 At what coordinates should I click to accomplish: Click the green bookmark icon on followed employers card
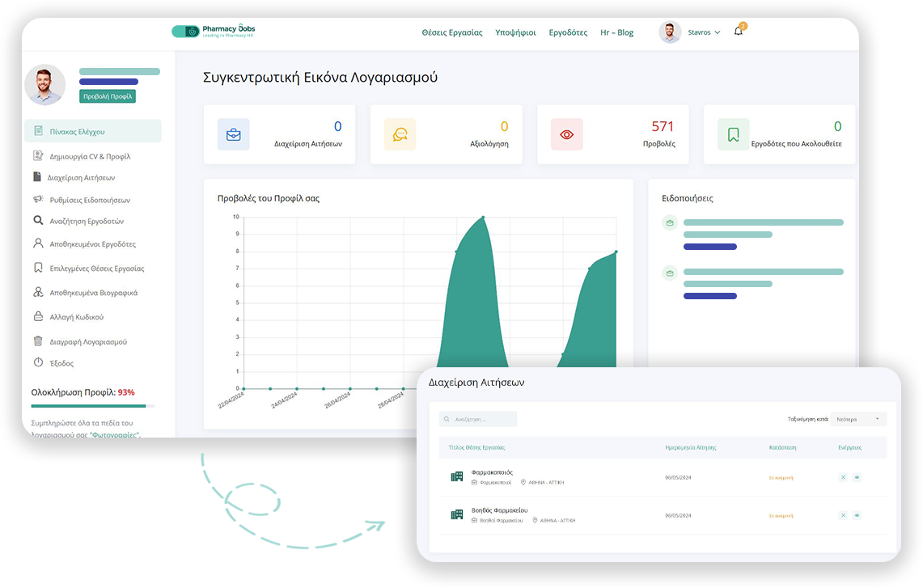pyautogui.click(x=733, y=134)
